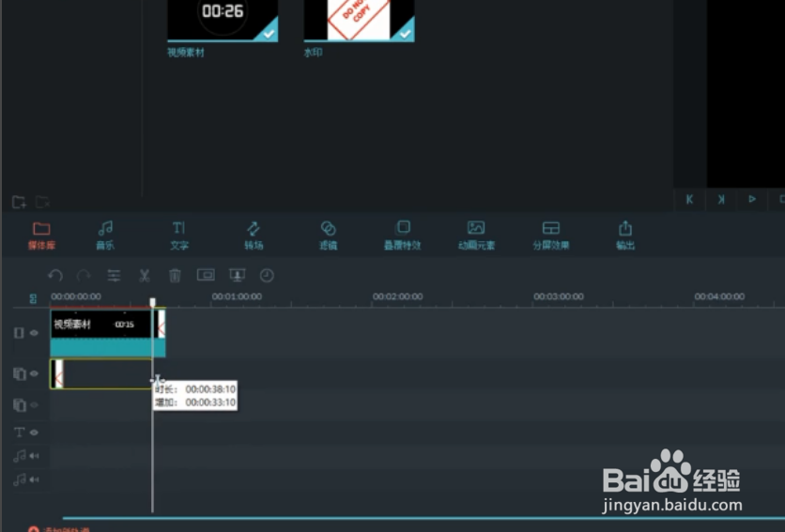Click the teal audio strip under video clip
Screen dimensions: 785x532
point(108,347)
